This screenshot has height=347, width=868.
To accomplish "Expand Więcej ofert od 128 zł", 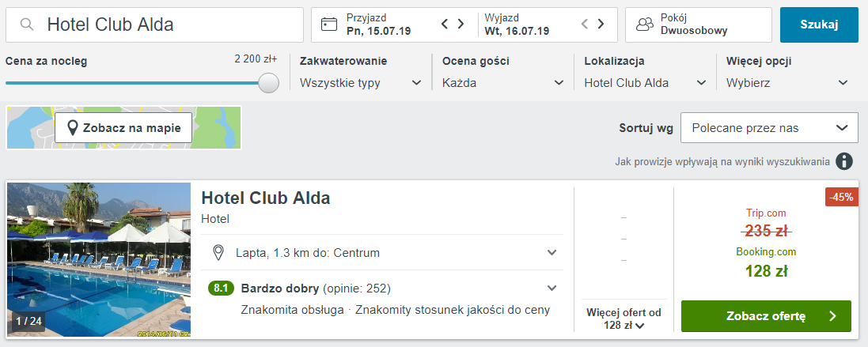I will [x=624, y=319].
